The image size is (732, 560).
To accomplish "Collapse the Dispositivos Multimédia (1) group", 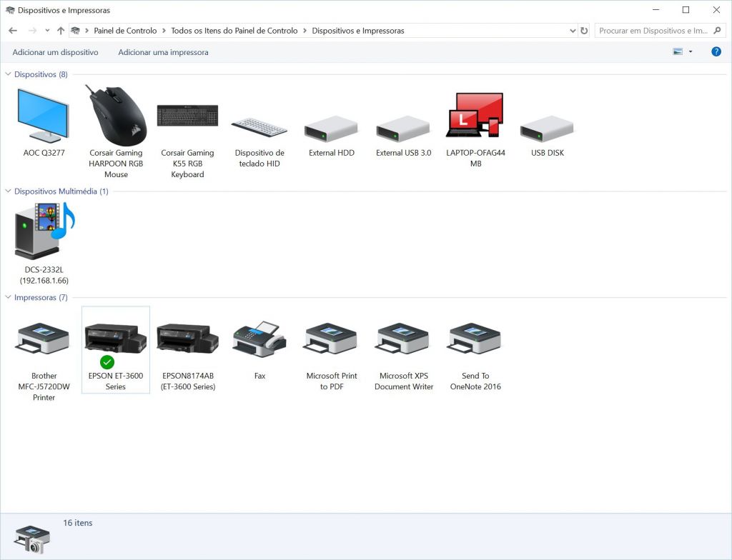I will point(8,191).
